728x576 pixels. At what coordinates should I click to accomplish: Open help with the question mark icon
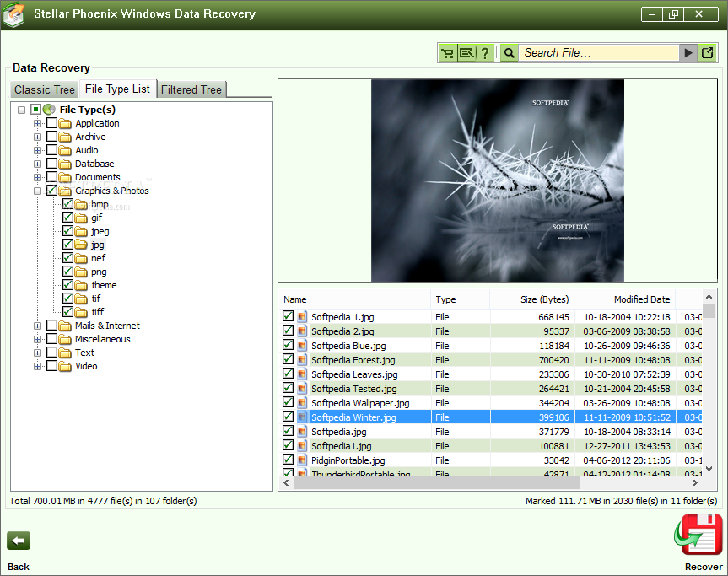click(485, 53)
